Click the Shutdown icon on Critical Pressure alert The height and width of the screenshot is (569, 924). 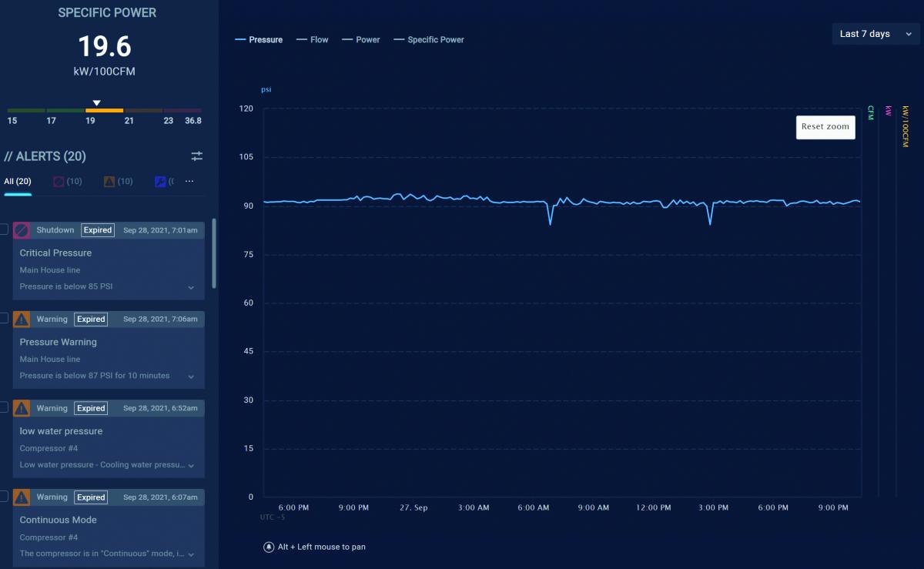[22, 230]
